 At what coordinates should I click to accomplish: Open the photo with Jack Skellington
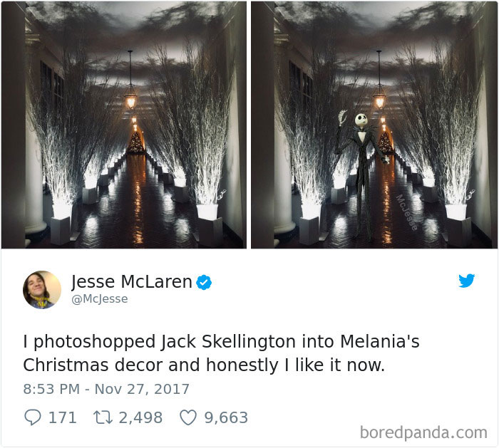pos(374,125)
